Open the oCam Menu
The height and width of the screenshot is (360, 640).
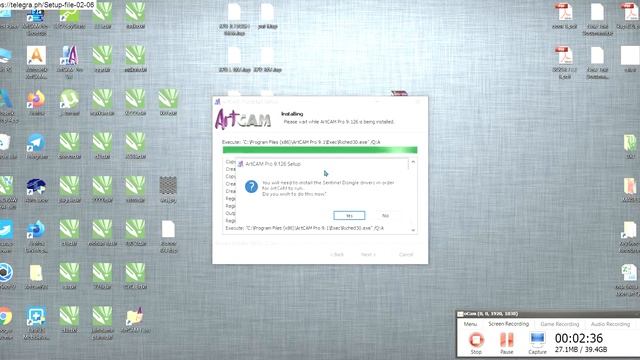click(x=470, y=324)
